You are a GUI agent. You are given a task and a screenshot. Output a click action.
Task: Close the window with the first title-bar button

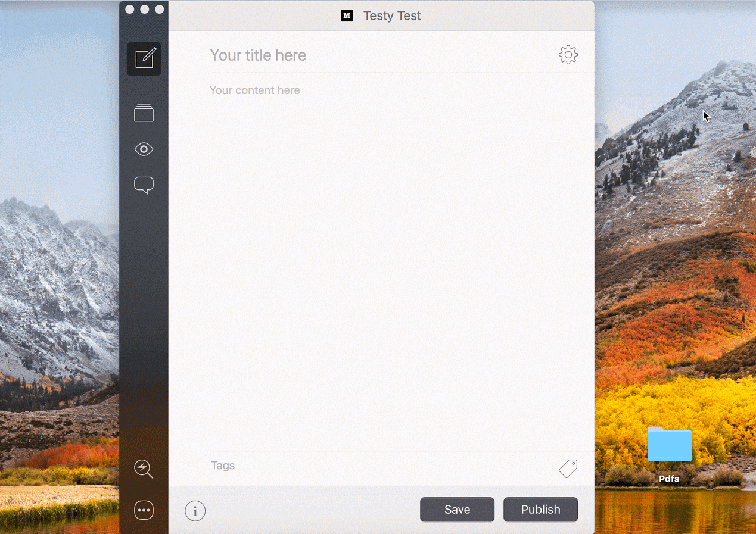(130, 10)
